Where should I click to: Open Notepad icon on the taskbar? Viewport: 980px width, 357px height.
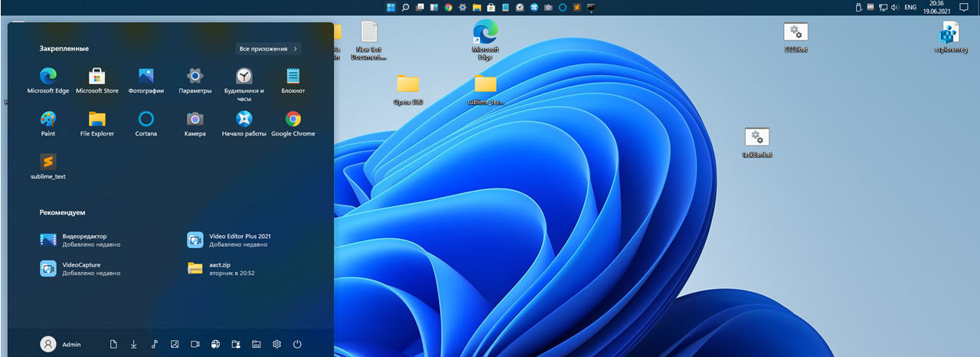coord(505,8)
